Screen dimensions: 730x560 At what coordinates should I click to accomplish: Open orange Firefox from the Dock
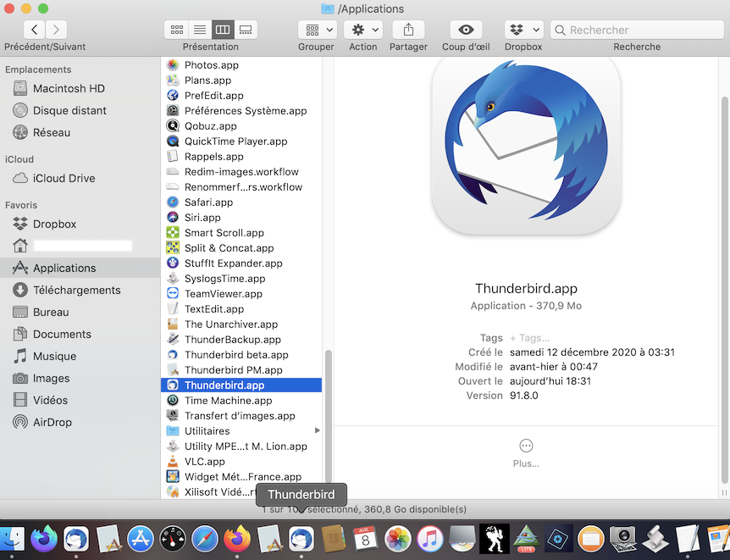pos(237,539)
